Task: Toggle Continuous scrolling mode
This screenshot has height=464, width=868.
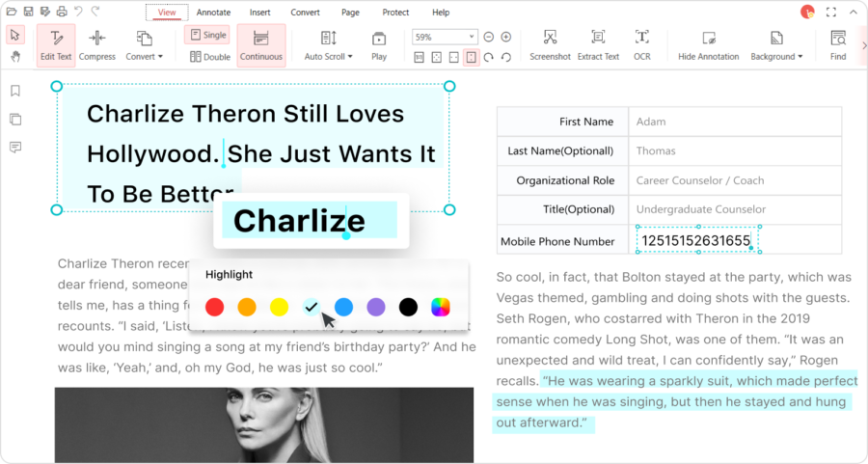Action: [261, 46]
